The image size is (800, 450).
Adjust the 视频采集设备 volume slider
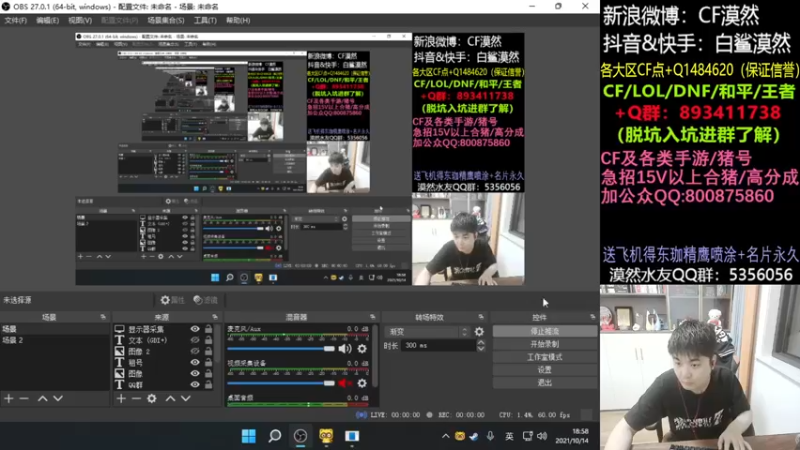pos(281,383)
